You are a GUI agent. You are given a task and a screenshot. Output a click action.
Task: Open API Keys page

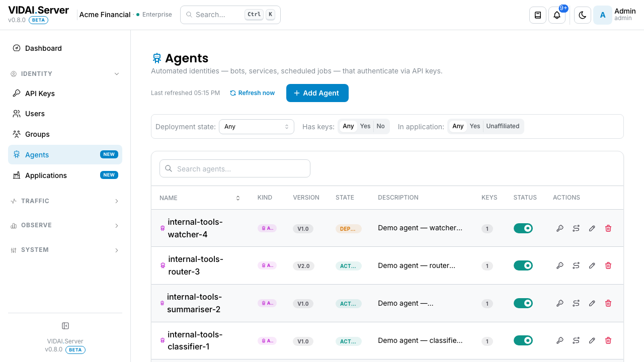click(x=65, y=94)
